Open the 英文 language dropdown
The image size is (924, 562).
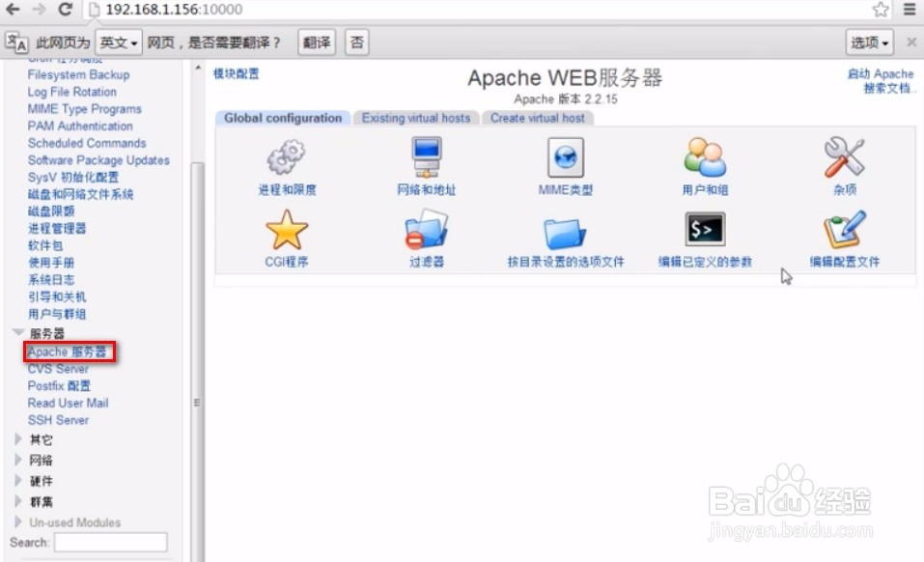tap(119, 42)
